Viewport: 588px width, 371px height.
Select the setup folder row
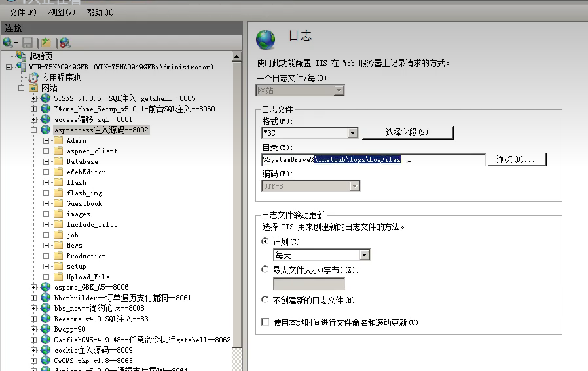click(x=77, y=266)
